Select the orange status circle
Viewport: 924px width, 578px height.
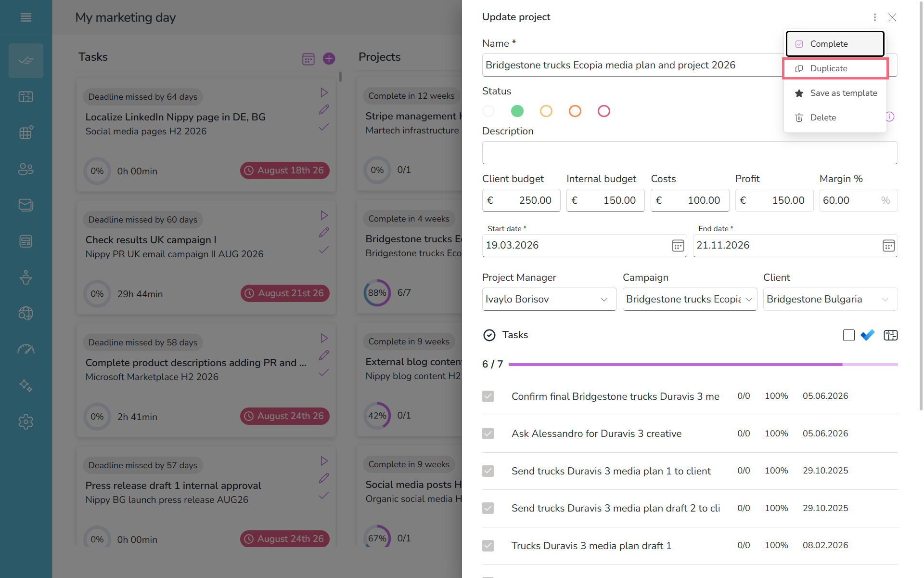[575, 111]
